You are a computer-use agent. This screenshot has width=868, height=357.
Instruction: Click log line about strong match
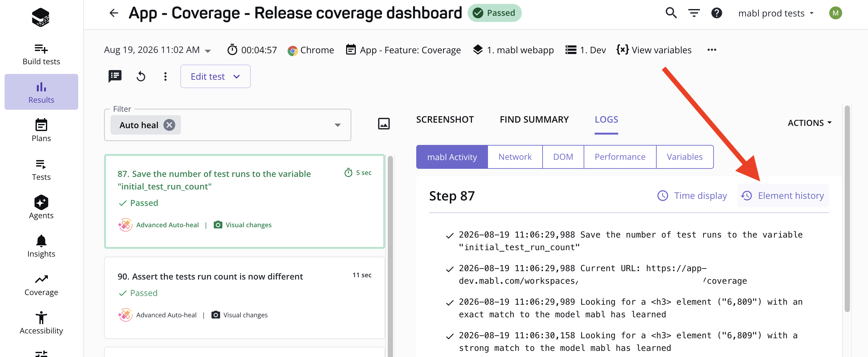pos(628,342)
